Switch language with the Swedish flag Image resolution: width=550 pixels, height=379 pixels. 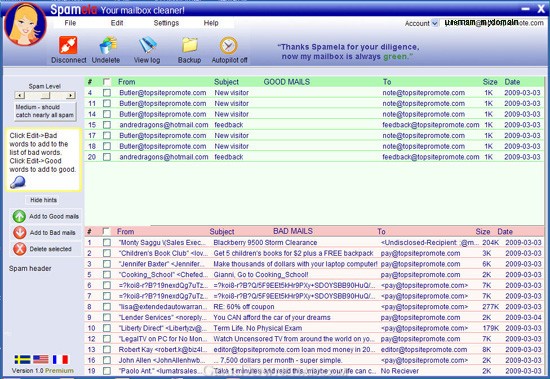click(x=22, y=359)
